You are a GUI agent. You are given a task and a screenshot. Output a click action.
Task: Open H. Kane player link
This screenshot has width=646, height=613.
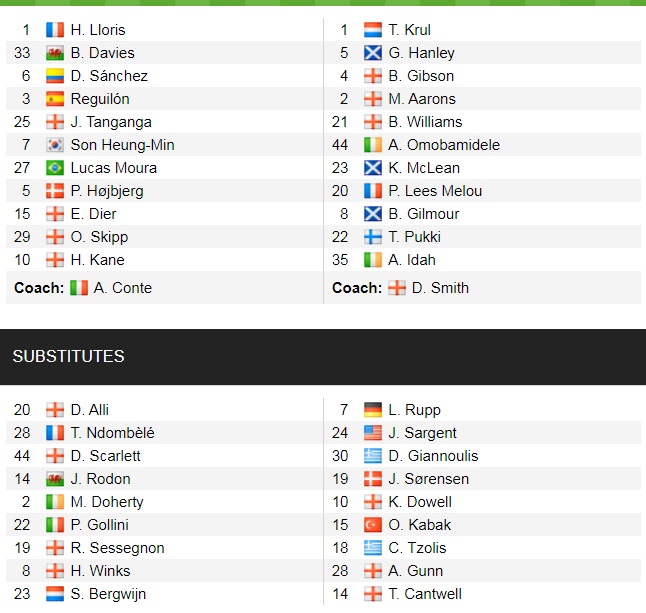point(97,260)
